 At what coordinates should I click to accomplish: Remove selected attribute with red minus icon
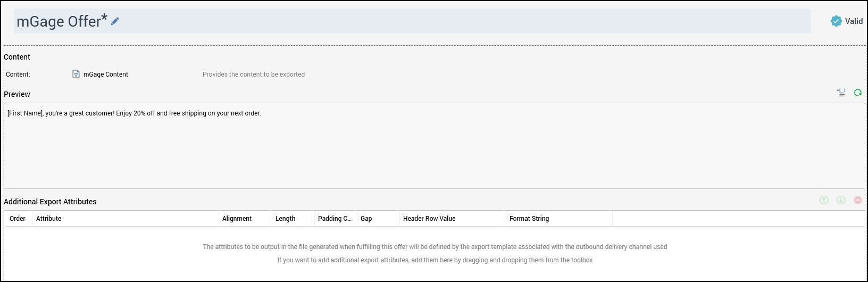click(x=858, y=200)
